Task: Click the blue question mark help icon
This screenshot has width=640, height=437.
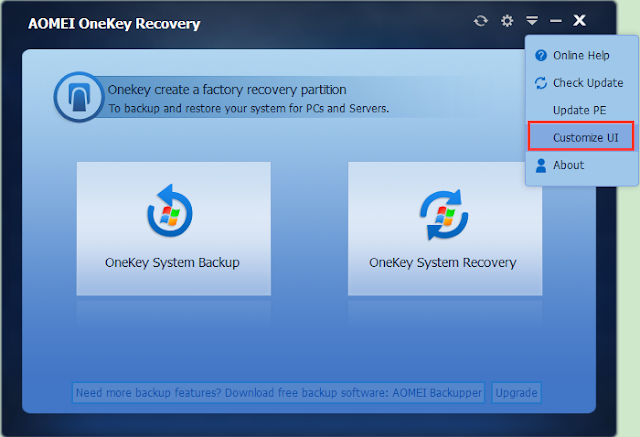Action: tap(541, 55)
